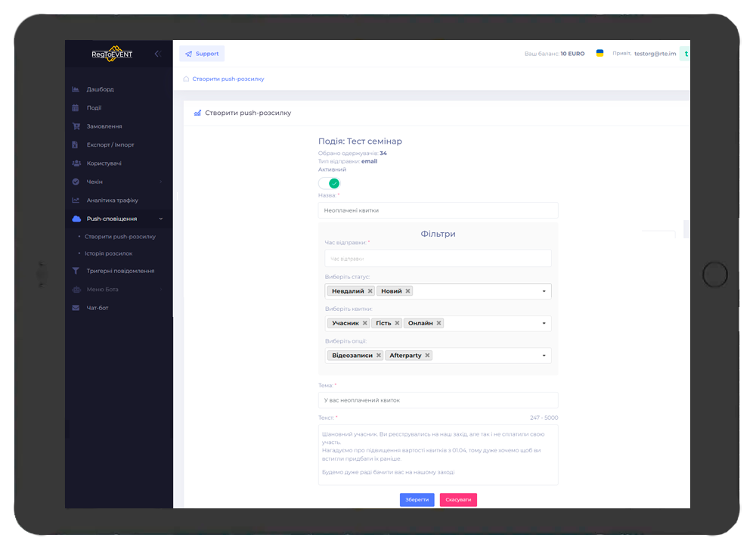Click the Support button in header
Image resolution: width=756 pixels, height=556 pixels.
pyautogui.click(x=202, y=54)
